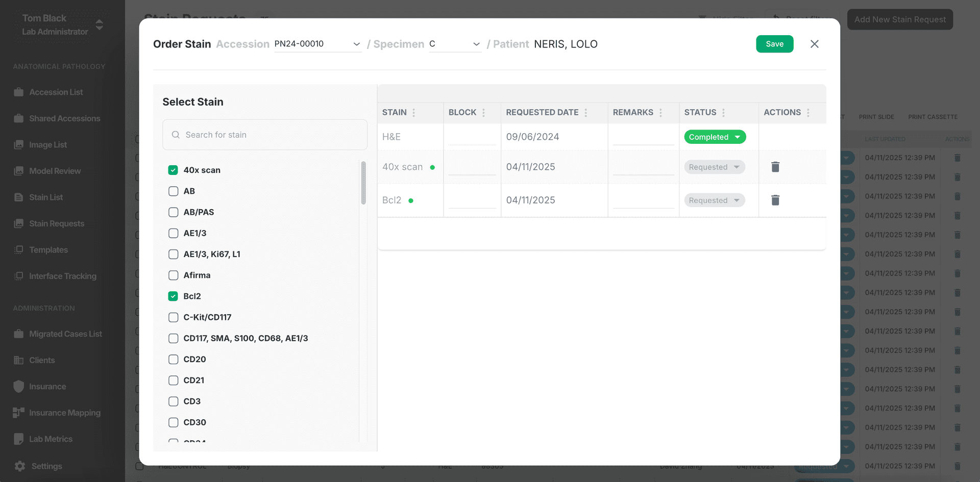Delete the 40x scan stain row
980x482 pixels.
[x=775, y=167]
